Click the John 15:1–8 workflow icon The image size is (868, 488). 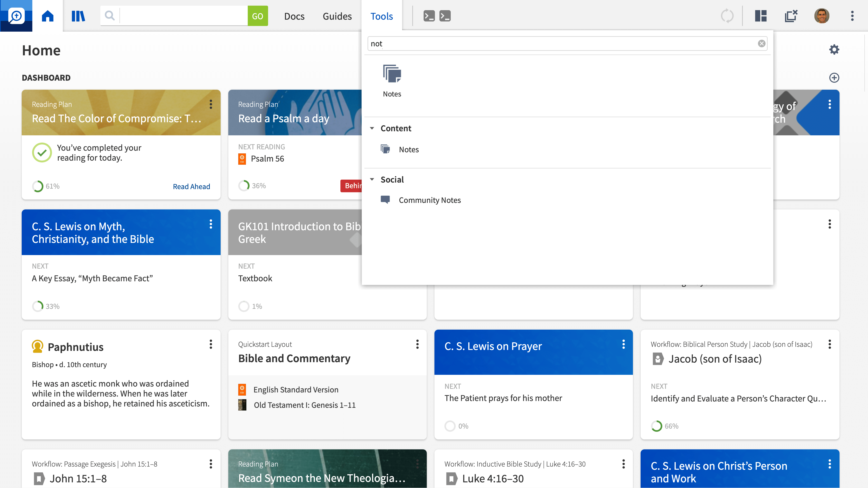[39, 479]
